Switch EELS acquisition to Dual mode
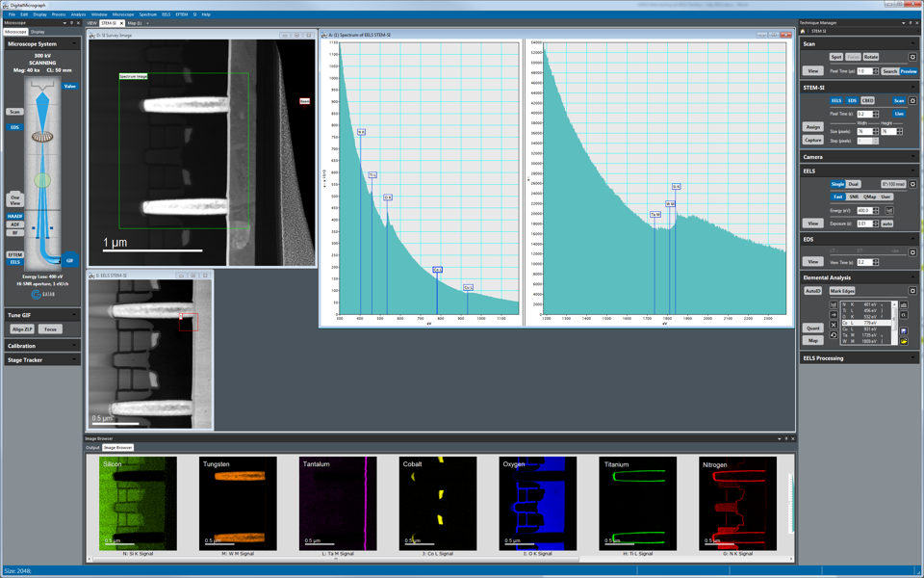Image resolution: width=924 pixels, height=578 pixels. 853,184
